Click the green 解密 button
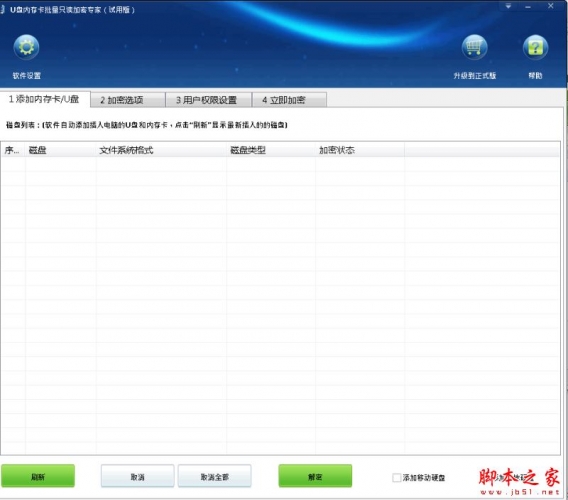The image size is (568, 500). click(x=315, y=476)
